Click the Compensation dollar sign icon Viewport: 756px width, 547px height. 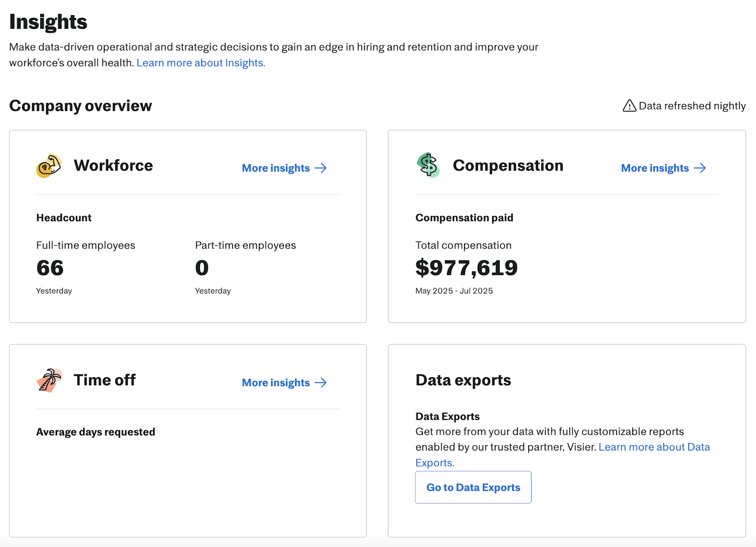[428, 165]
